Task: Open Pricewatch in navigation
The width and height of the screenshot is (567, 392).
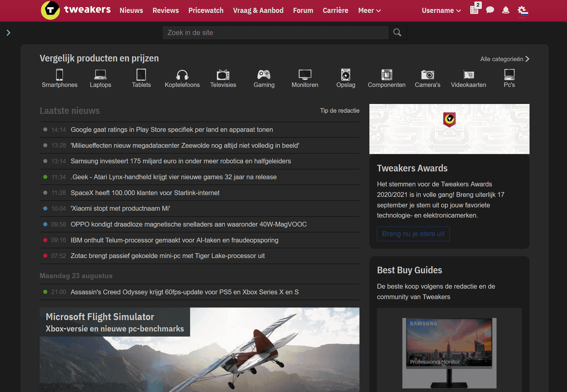Action: click(206, 10)
